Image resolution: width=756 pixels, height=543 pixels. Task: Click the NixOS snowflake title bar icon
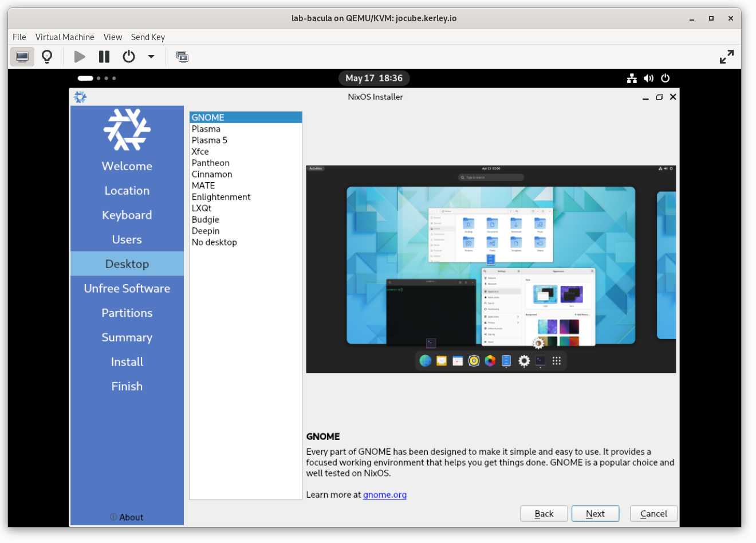80,97
